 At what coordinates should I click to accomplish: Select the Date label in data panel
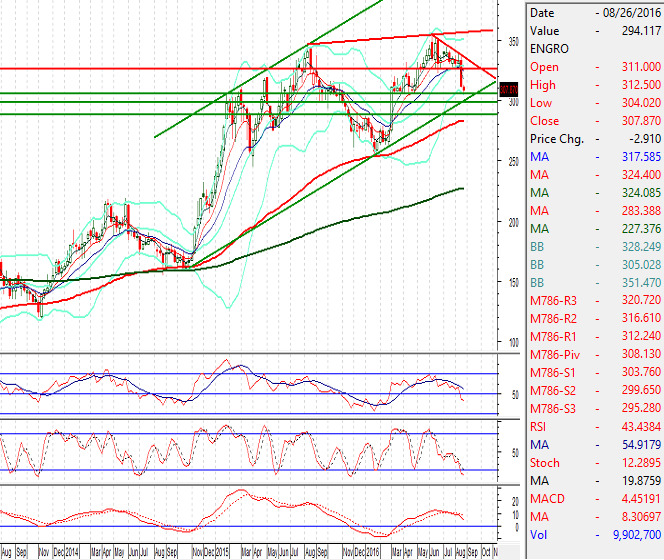tap(542, 13)
